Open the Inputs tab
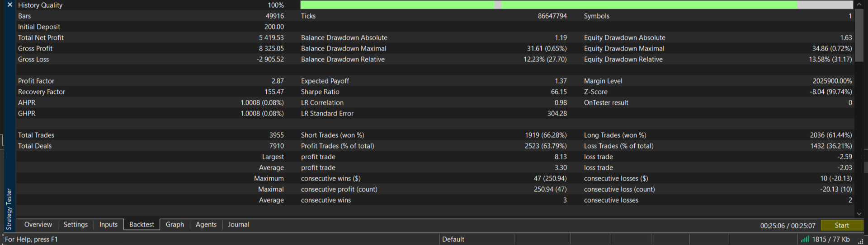The image size is (868, 245). 108,225
